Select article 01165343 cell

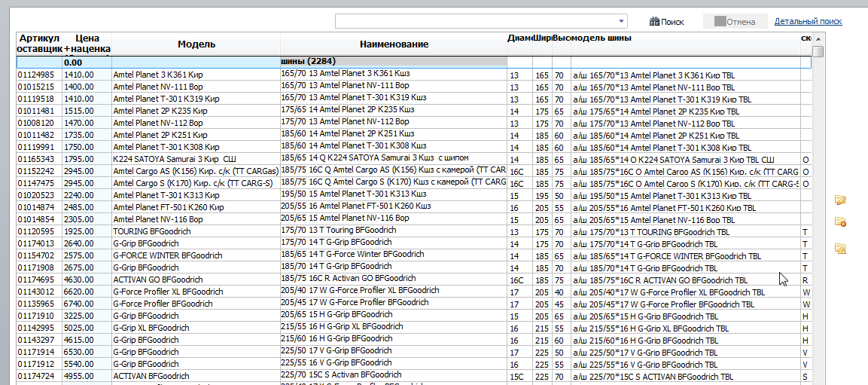click(38, 159)
